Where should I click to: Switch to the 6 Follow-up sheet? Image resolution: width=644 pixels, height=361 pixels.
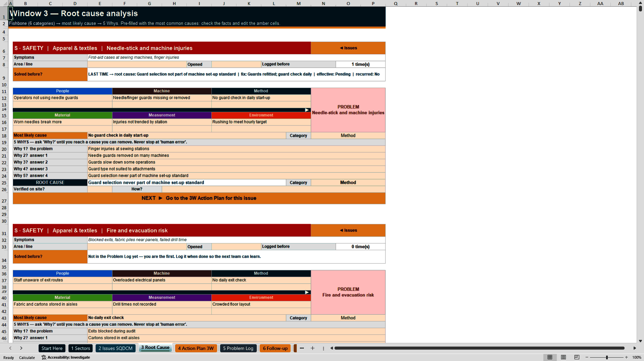click(275, 348)
